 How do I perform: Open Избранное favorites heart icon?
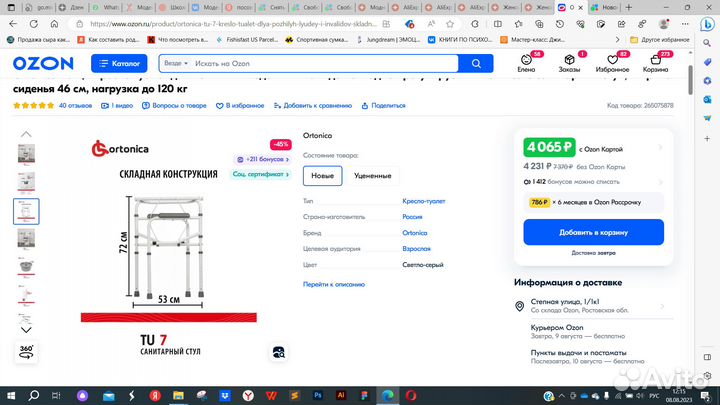click(x=612, y=63)
